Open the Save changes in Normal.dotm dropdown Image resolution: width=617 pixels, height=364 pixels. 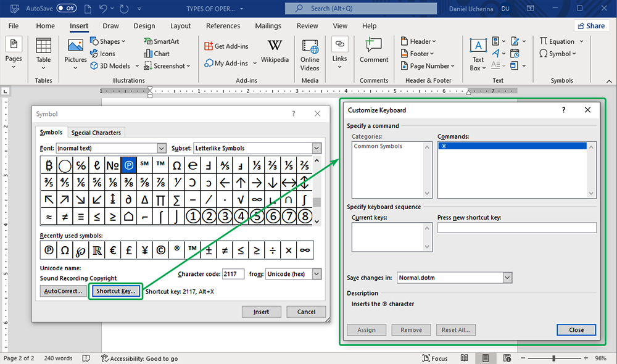click(x=507, y=278)
